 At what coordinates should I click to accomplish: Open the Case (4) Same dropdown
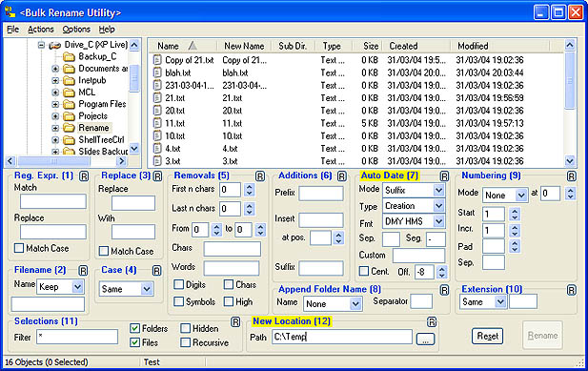point(147,289)
